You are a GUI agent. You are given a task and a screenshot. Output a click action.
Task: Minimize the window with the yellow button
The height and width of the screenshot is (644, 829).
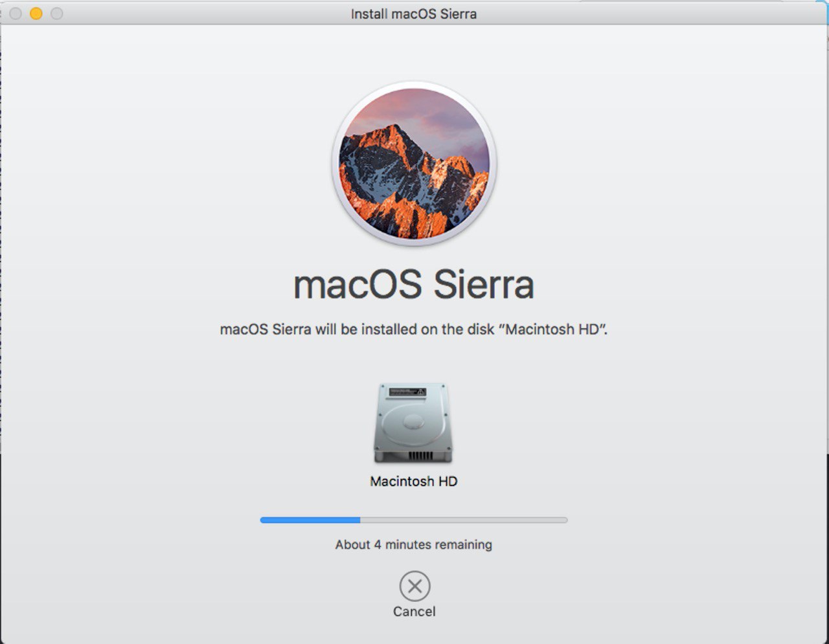[x=36, y=13]
